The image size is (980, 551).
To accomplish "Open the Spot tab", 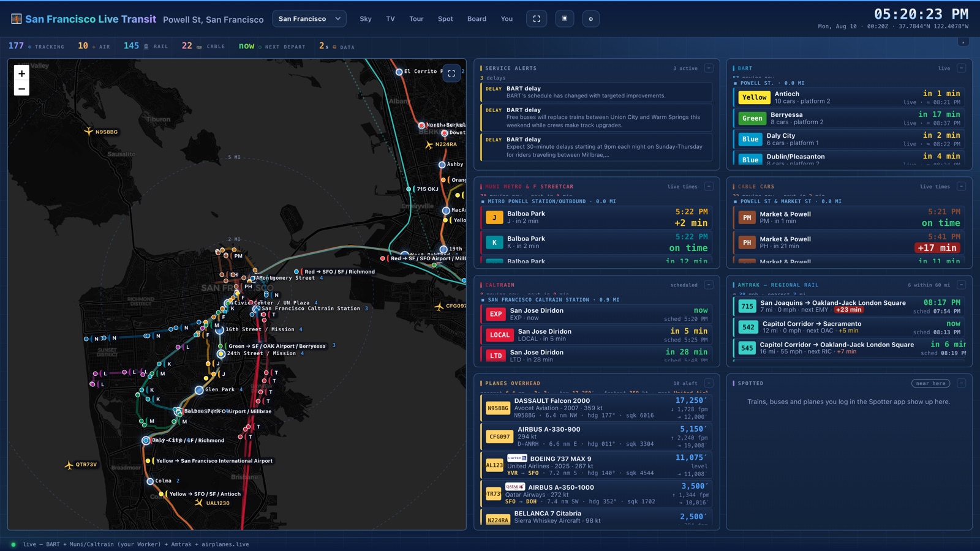I will [x=445, y=19].
